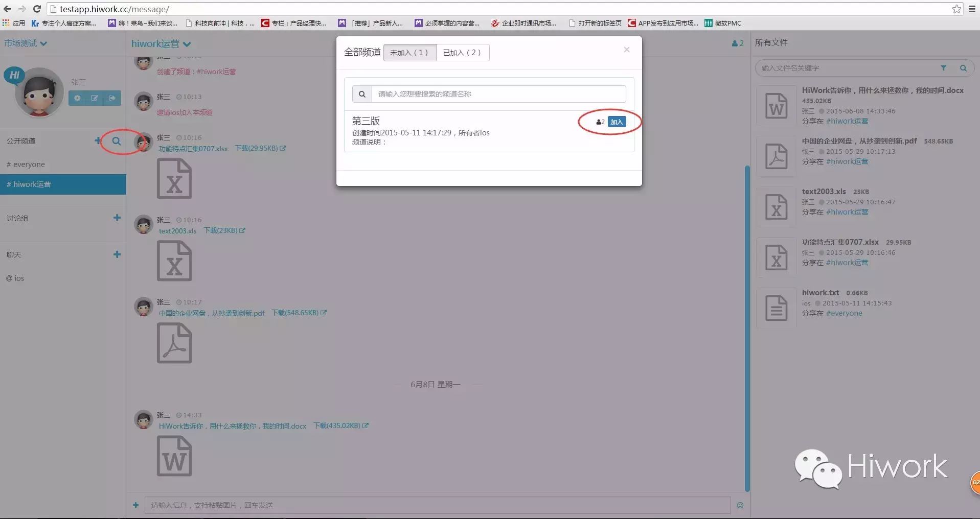Viewport: 980px width, 519px height.
Task: Open 微软PMC bookmark
Action: [x=723, y=23]
